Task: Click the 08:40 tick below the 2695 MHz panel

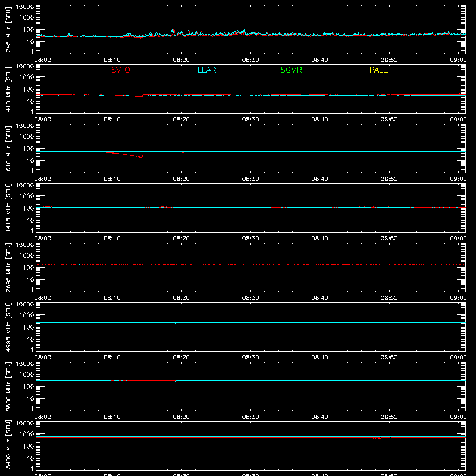Action: [x=320, y=298]
